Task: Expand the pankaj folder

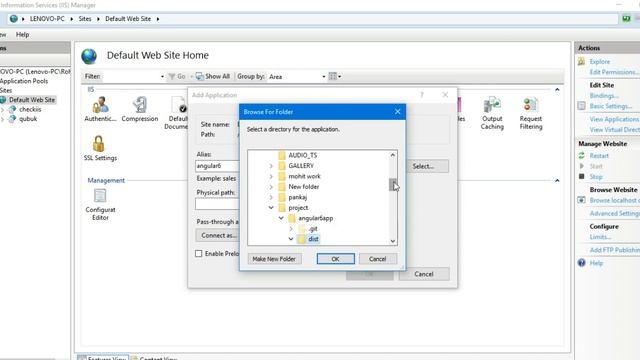Action: 271,197
